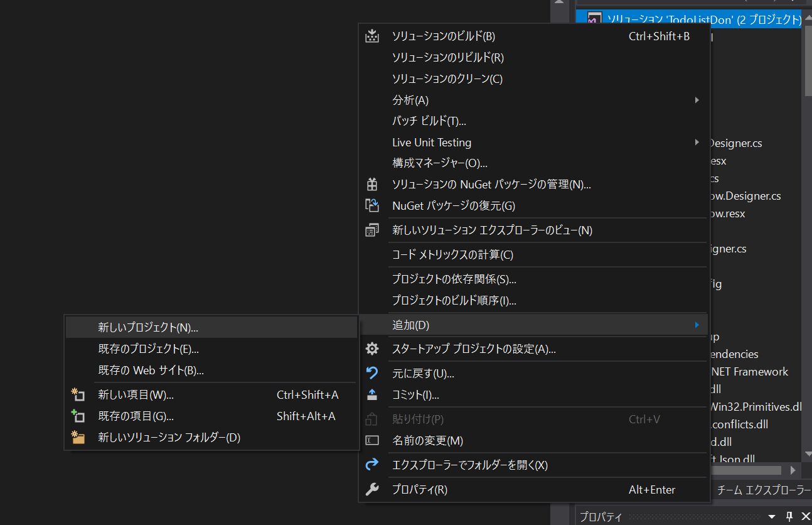The height and width of the screenshot is (525, 812).
Task: Click the NuGet package management gift icon
Action: pos(372,185)
